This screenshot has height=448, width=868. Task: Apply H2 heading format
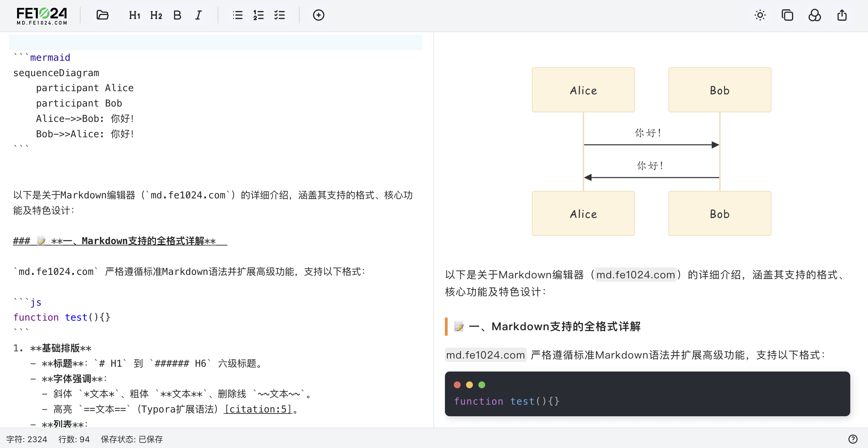(156, 15)
